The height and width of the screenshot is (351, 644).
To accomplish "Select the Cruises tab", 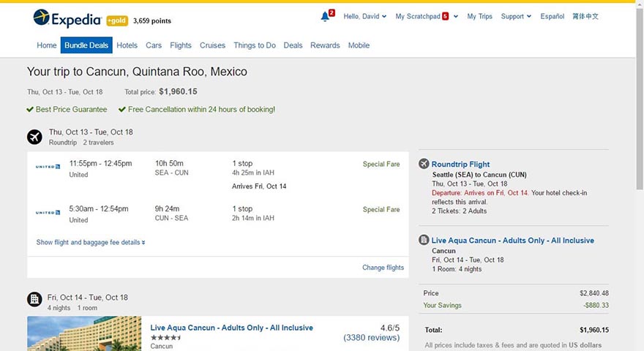I will (x=212, y=45).
